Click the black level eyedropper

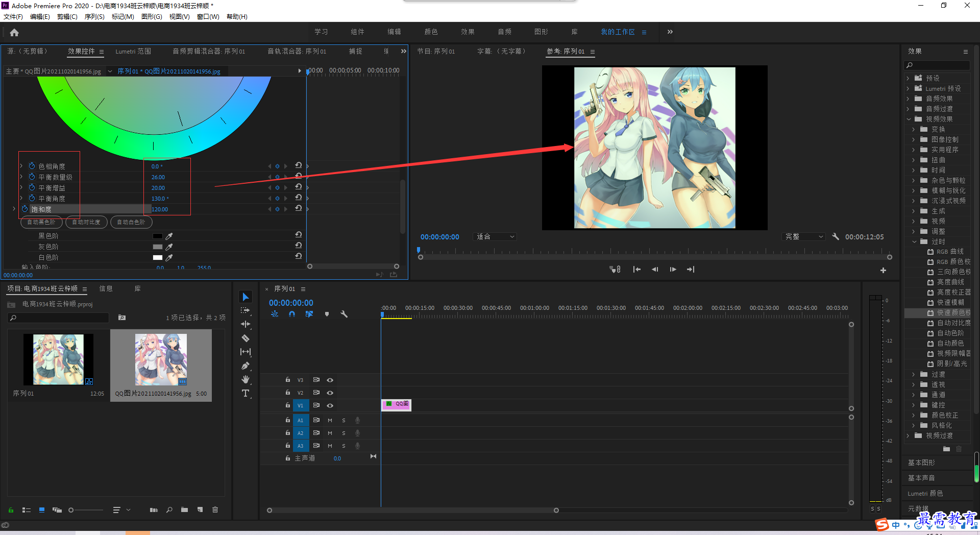pyautogui.click(x=169, y=236)
